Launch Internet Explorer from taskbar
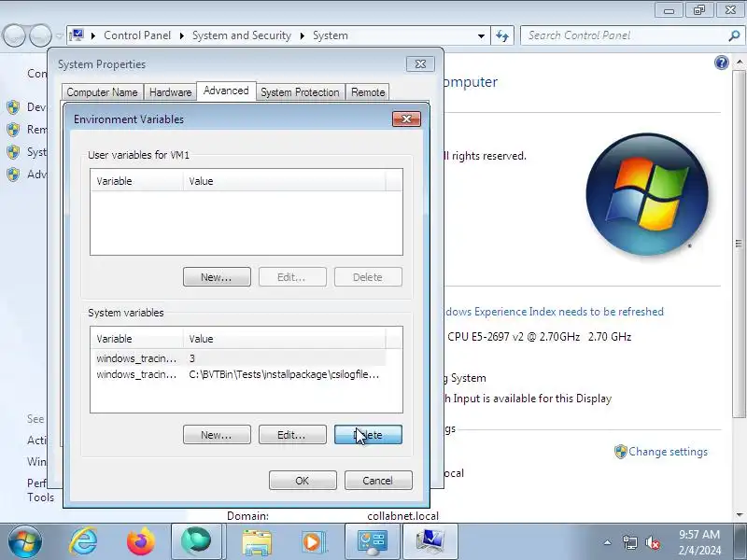747x560 pixels. pyautogui.click(x=84, y=542)
